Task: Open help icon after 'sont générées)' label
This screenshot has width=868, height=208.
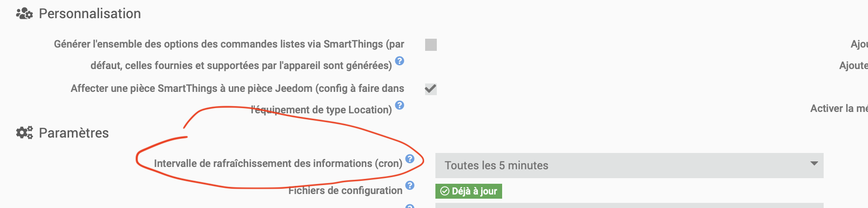Action: point(399,61)
